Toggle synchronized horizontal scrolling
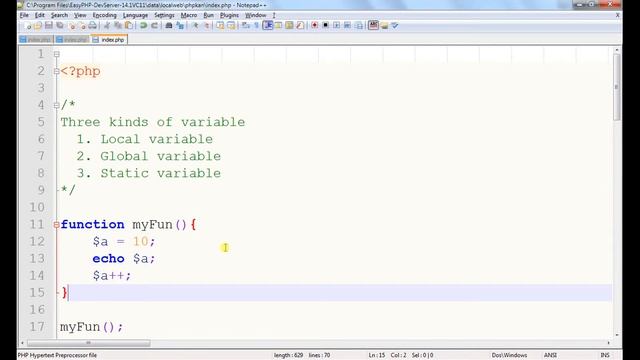The height and width of the screenshot is (360, 640). pyautogui.click(x=231, y=26)
